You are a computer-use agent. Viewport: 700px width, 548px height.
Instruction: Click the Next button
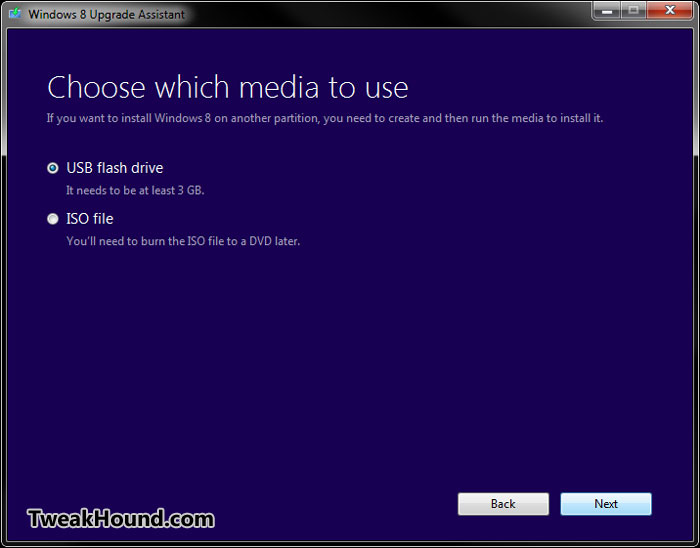point(606,504)
